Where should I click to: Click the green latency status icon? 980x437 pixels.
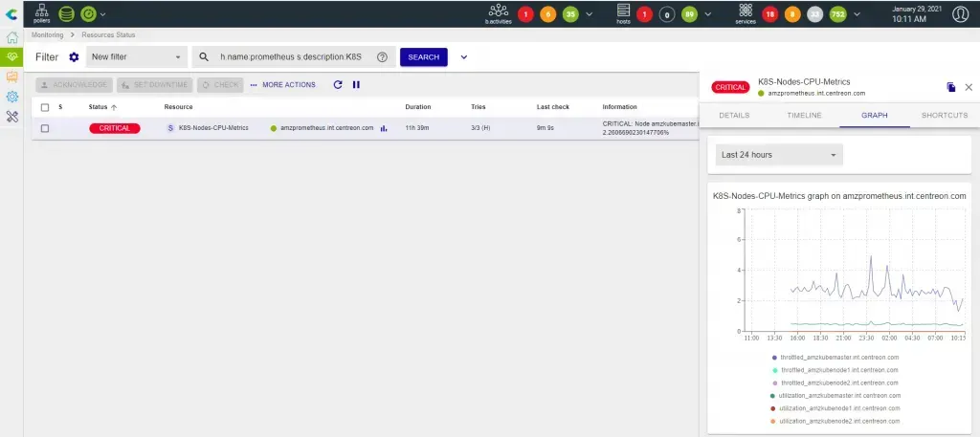coord(88,13)
